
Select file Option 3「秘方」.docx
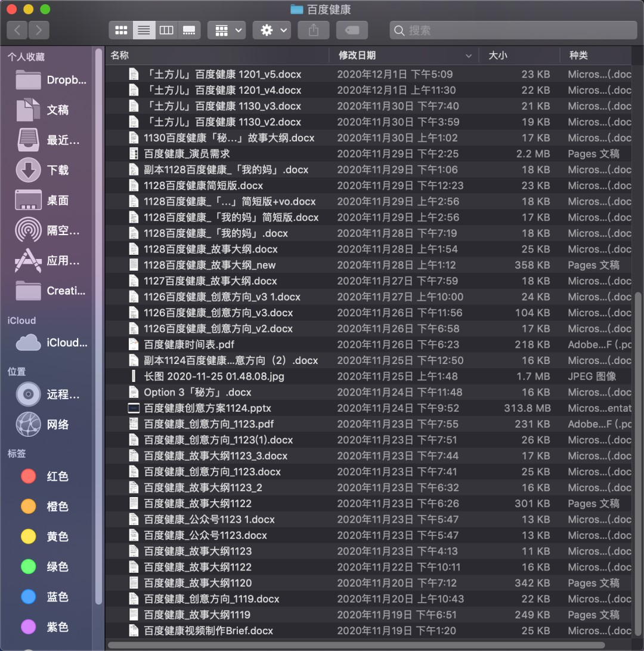369,392
